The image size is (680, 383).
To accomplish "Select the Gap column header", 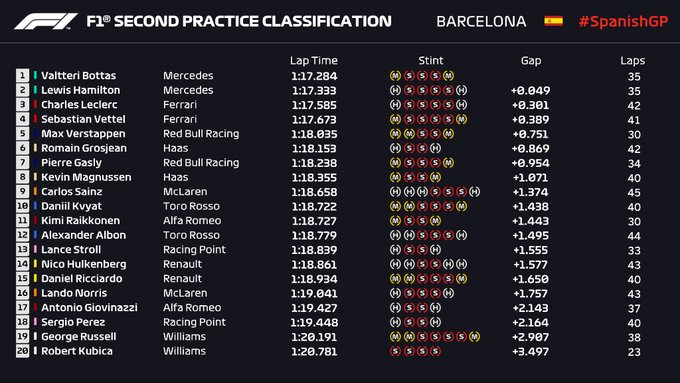I will [531, 61].
